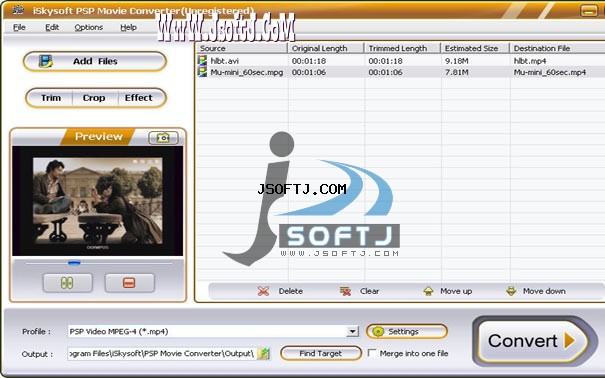605x378 pixels.
Task: Open the Settings dialog
Action: (x=407, y=331)
